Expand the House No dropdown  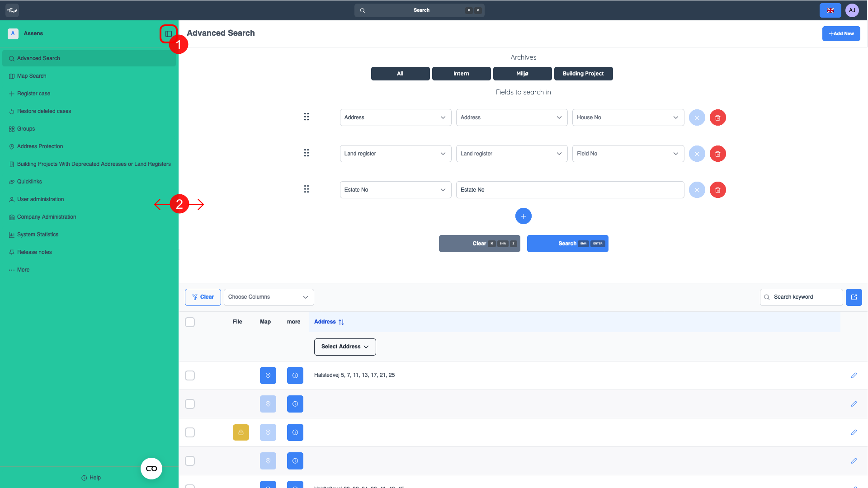[627, 117]
